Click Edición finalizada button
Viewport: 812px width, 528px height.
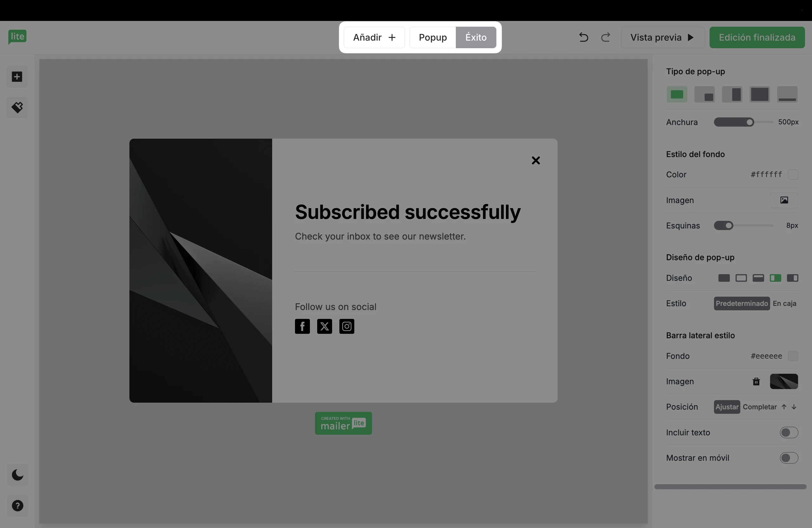757,37
